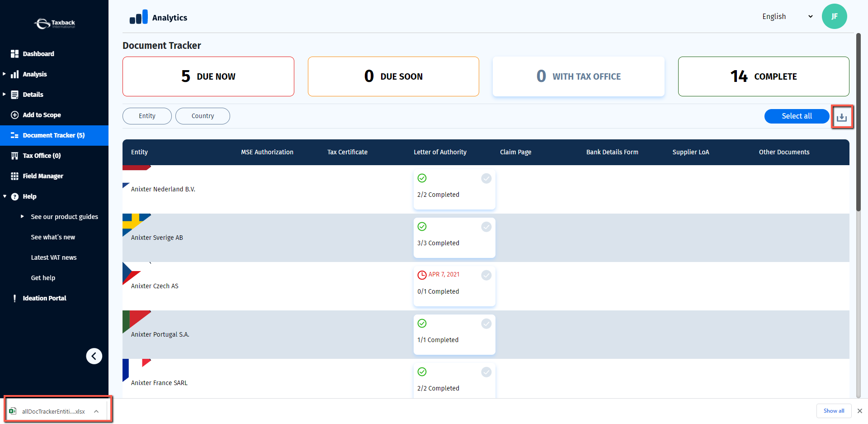Click the Taxback International logo
The height and width of the screenshot is (424, 868).
(x=55, y=23)
